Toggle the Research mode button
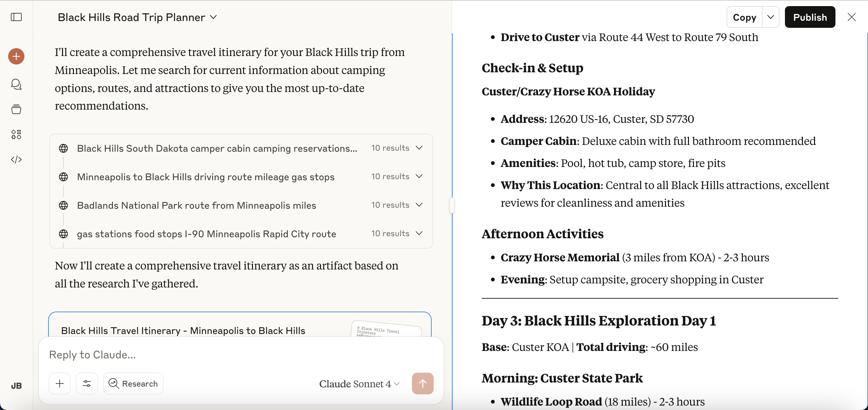Image resolution: width=868 pixels, height=410 pixels. [133, 384]
